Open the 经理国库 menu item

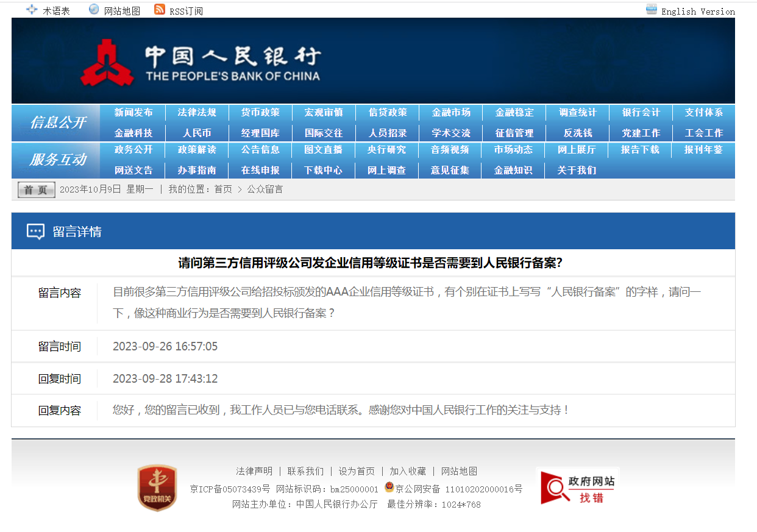coord(260,133)
